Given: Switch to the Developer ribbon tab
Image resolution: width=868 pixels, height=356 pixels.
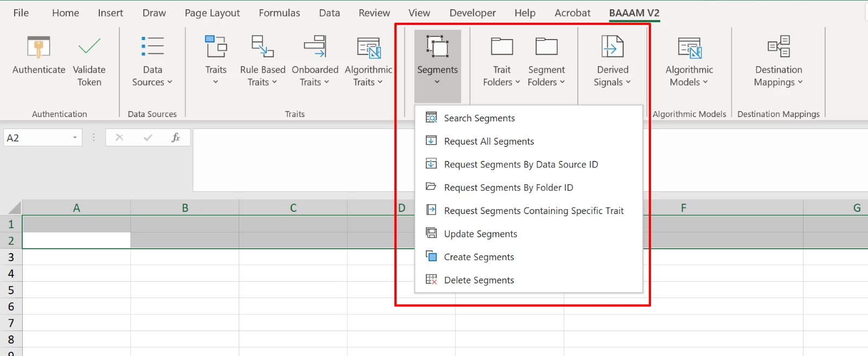Looking at the screenshot, I should pyautogui.click(x=473, y=12).
